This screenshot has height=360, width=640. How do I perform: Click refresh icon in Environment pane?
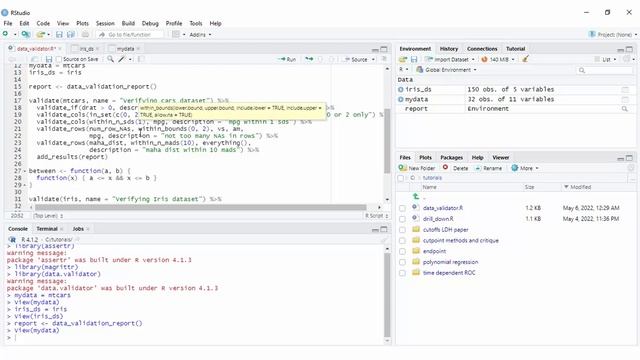[627, 59]
